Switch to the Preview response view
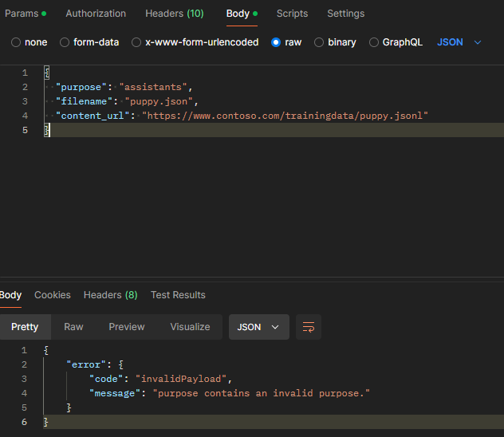The image size is (504, 437). tap(127, 327)
